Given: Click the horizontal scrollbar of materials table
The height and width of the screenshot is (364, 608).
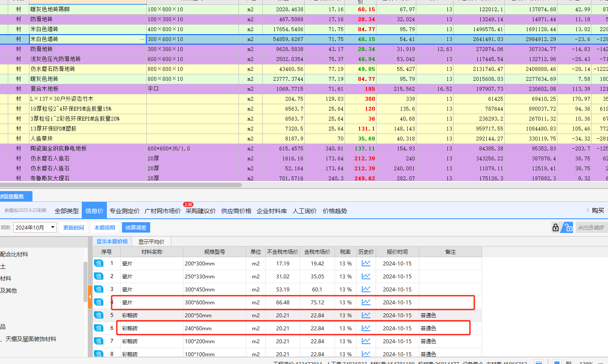Looking at the screenshot, I should pos(121,185).
